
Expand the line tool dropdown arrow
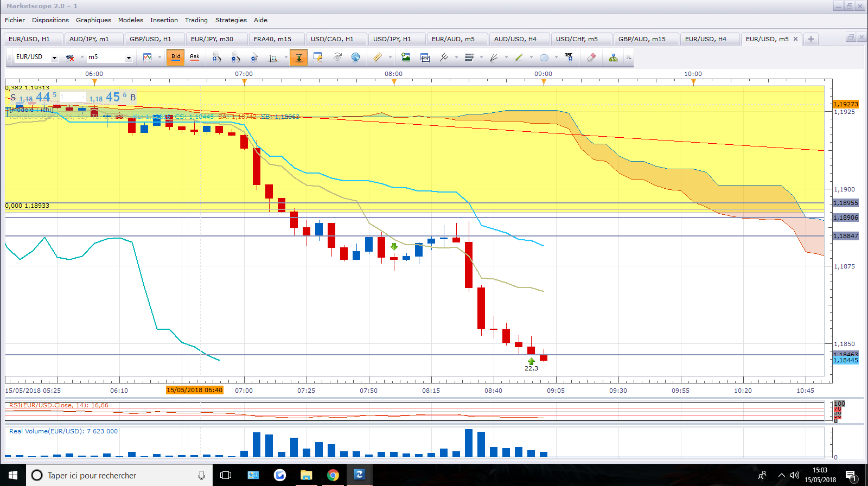531,57
